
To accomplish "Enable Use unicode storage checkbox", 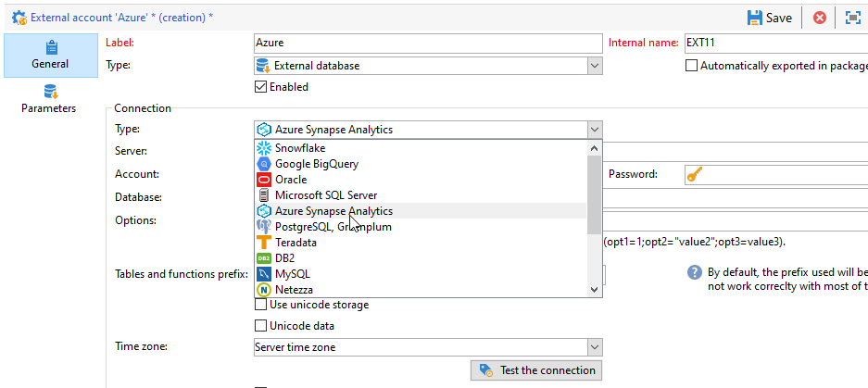I will 260,305.
